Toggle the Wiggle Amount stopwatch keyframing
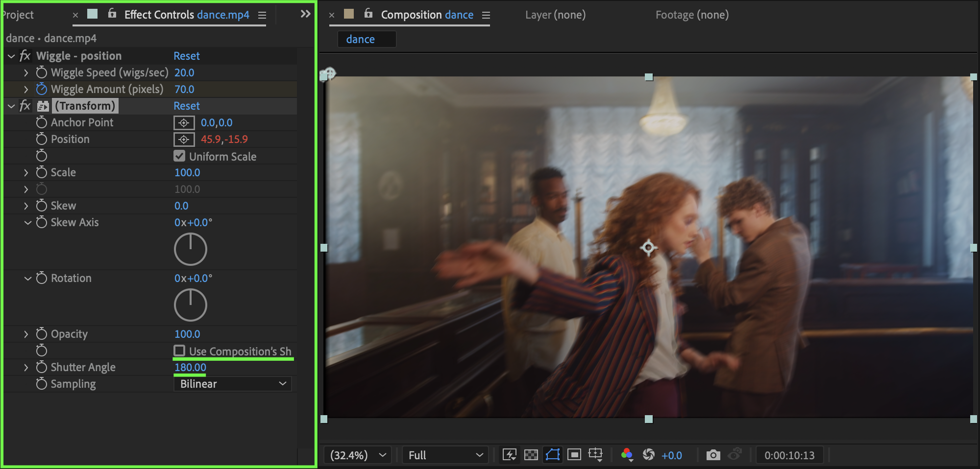The image size is (980, 469). (42, 89)
